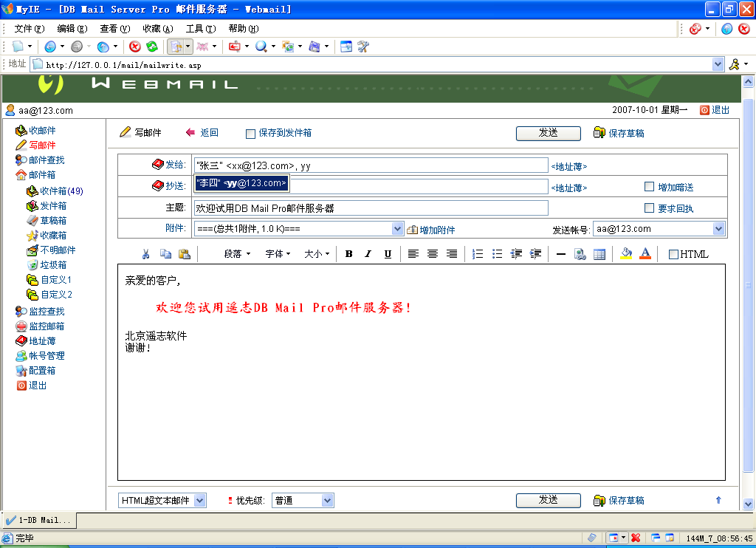Open 帐号管理 account management
The image size is (756, 548).
click(x=47, y=355)
